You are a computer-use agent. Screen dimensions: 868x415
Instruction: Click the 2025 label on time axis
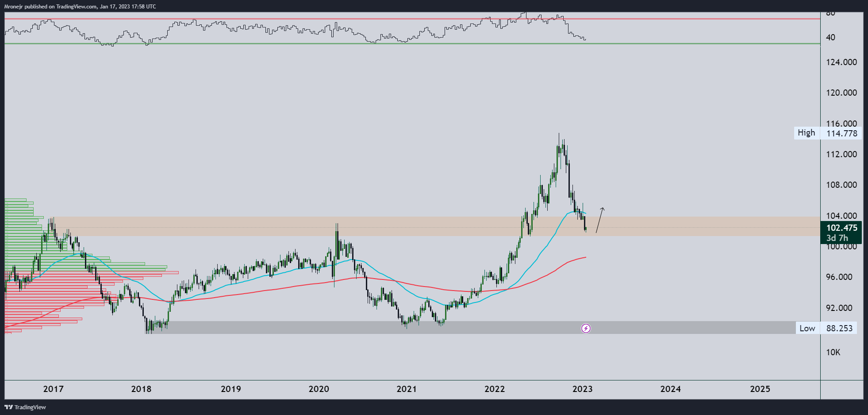pos(760,389)
